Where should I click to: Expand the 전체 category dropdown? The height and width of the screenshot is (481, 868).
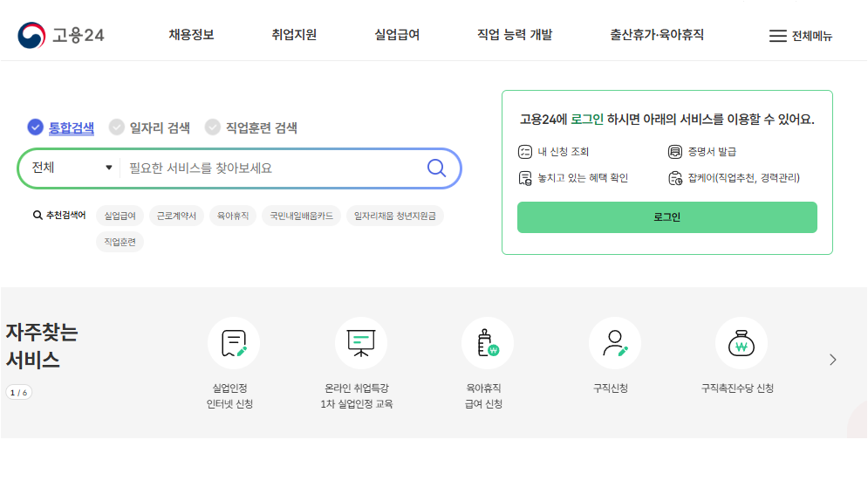pos(72,168)
